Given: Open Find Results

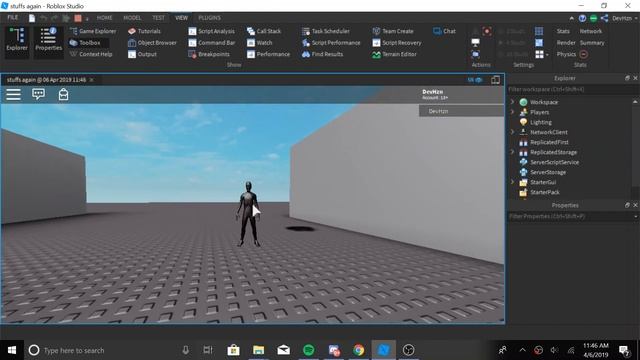Looking at the screenshot, I should pos(322,54).
